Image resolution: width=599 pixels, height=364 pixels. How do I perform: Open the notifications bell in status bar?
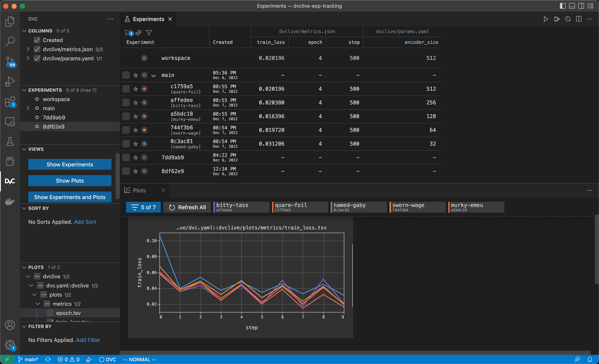click(590, 359)
